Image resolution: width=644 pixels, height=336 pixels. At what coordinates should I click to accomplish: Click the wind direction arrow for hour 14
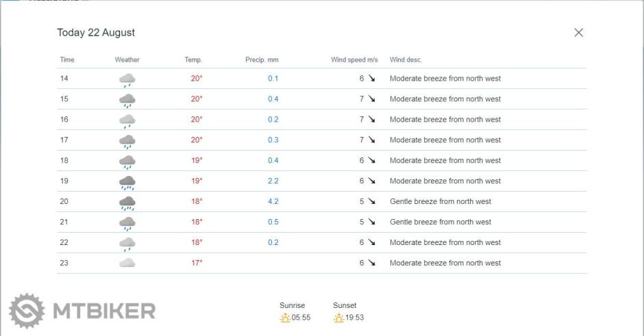click(x=372, y=79)
